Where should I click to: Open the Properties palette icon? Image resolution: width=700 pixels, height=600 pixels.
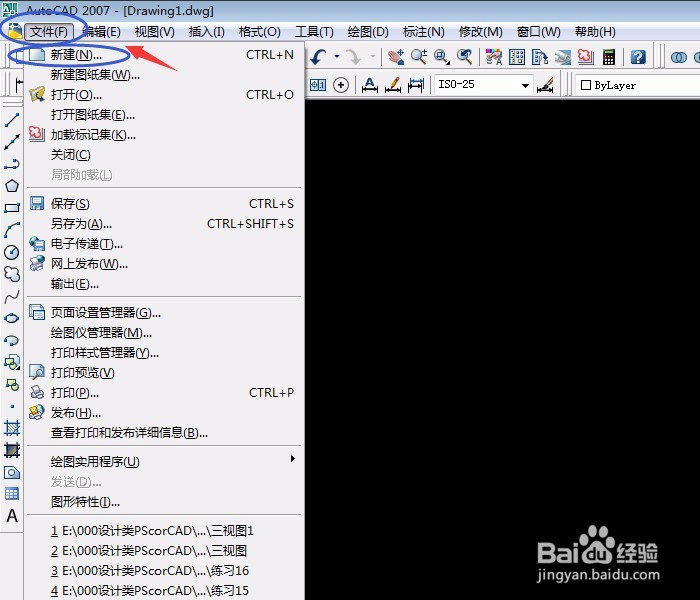pos(494,57)
